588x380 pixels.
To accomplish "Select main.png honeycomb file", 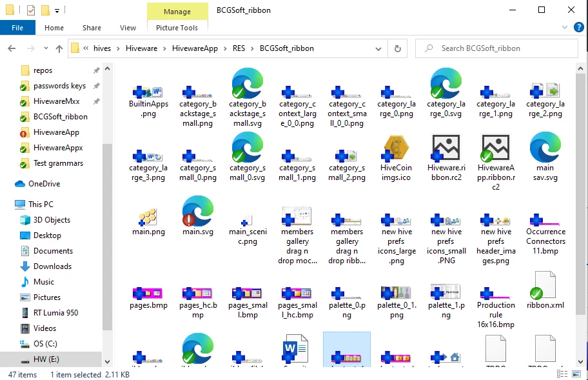I will point(148,222).
